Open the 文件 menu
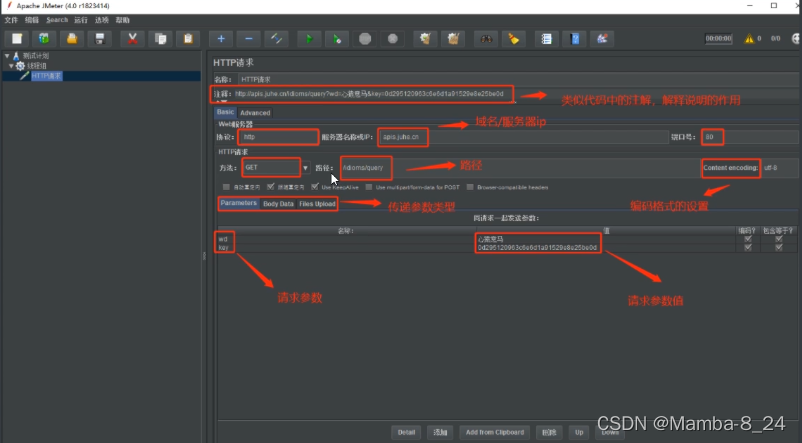This screenshot has width=802, height=443. tap(11, 20)
